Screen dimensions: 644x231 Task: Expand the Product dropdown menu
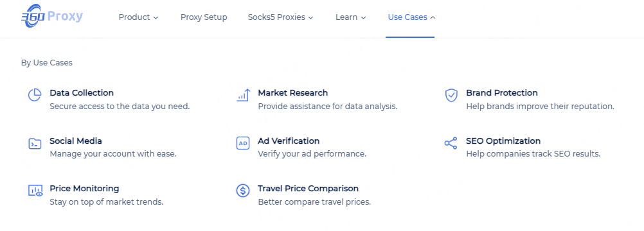click(138, 17)
